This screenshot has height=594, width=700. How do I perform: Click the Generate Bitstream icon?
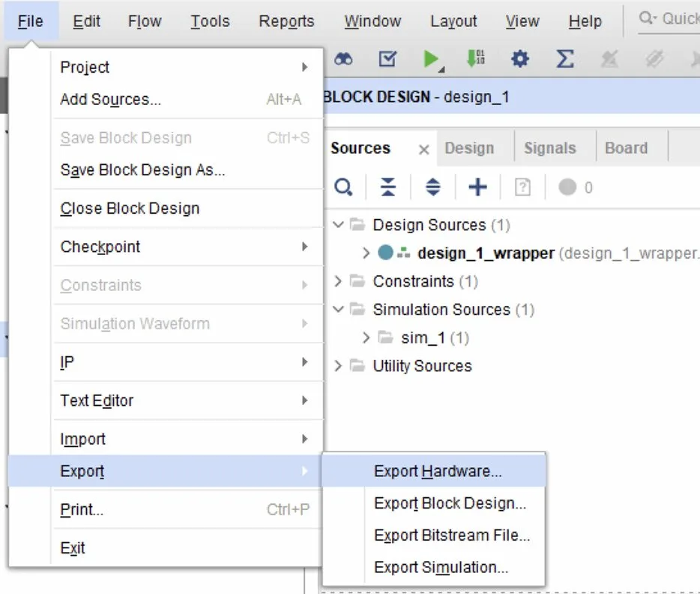click(x=476, y=59)
